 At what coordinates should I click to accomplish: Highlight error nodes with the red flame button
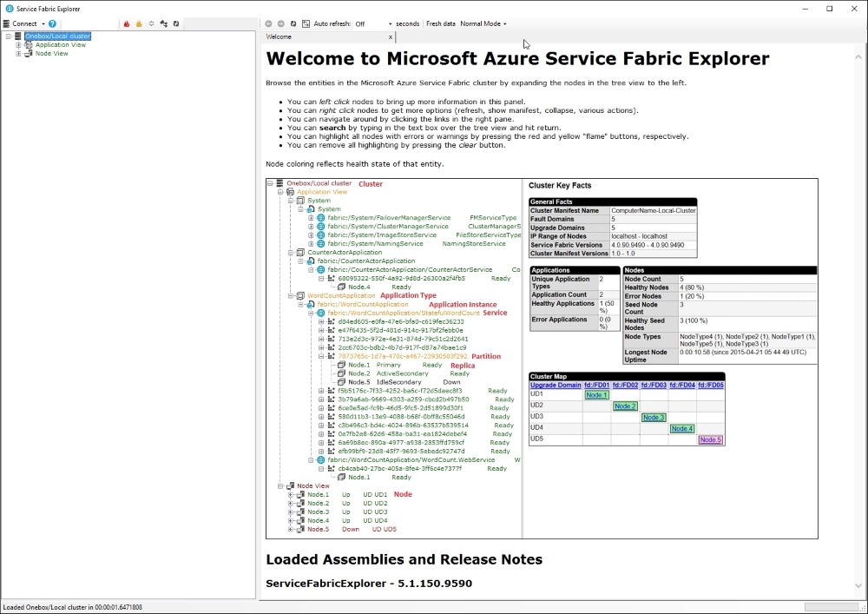[127, 23]
